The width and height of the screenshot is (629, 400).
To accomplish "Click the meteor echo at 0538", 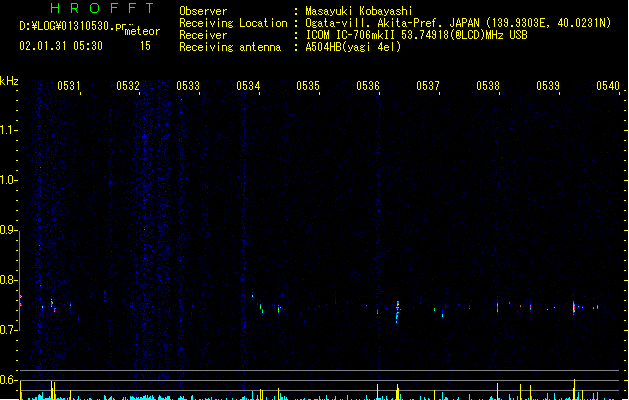I will tap(497, 307).
